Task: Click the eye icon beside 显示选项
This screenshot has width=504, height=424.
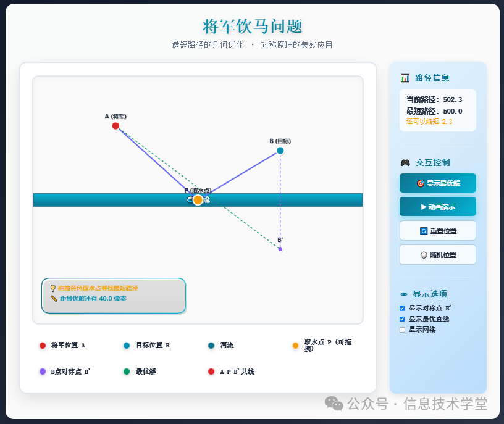Action: [403, 294]
